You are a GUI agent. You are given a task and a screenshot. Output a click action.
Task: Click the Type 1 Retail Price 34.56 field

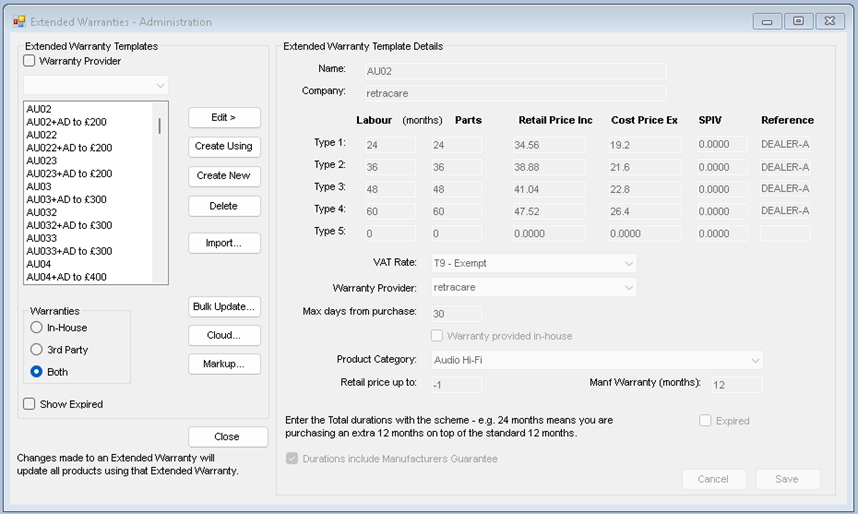549,145
